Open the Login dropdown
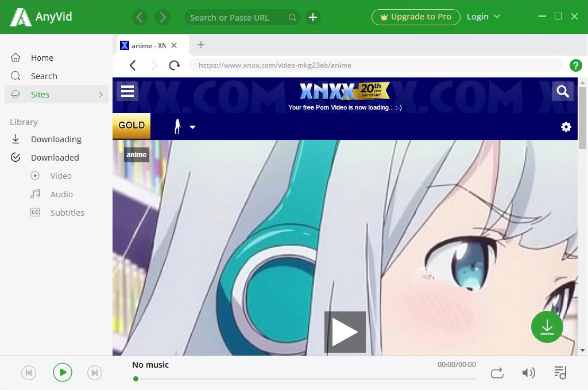This screenshot has height=390, width=588. pyautogui.click(x=483, y=17)
